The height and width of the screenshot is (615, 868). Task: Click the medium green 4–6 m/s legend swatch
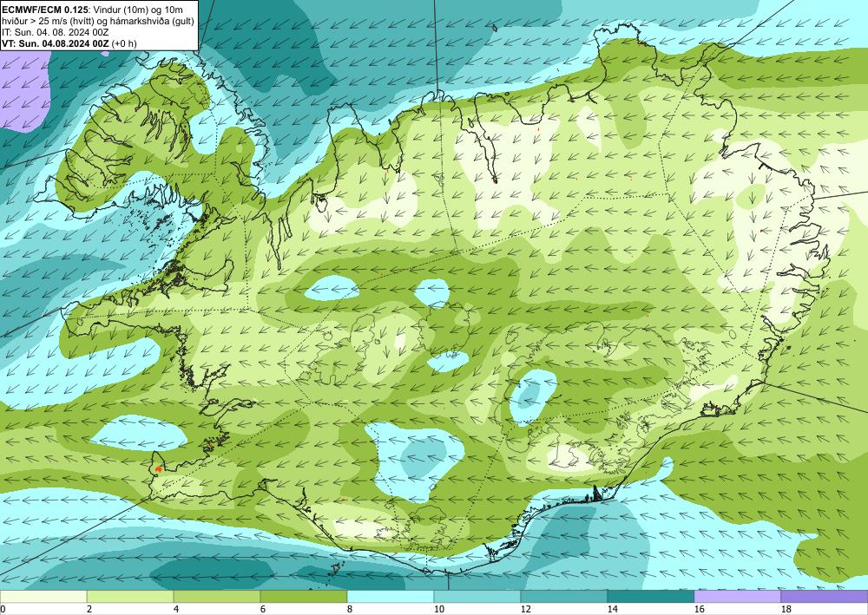[217, 597]
